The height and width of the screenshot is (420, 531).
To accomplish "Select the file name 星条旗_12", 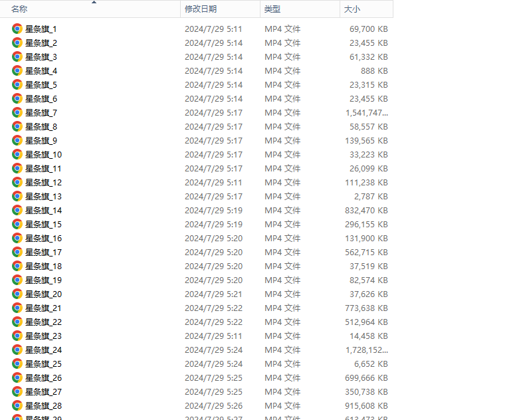I will pos(43,183).
